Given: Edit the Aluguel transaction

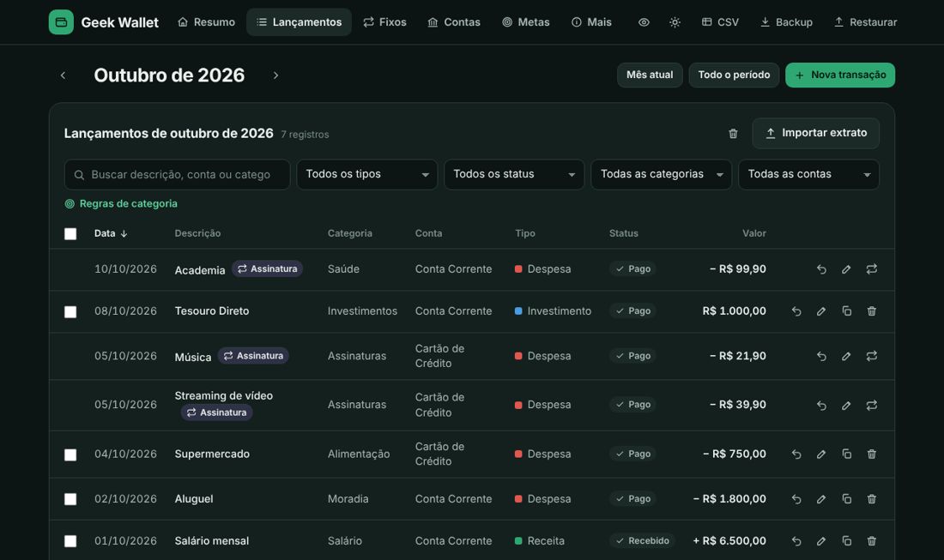Looking at the screenshot, I should coord(821,499).
